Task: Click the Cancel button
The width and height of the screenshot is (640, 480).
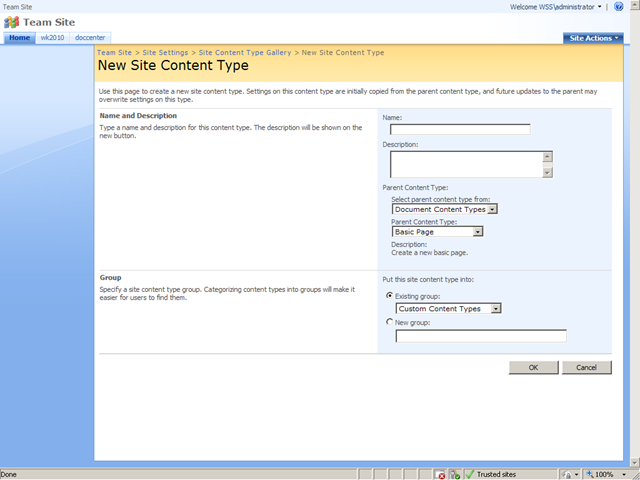Action: point(587,367)
